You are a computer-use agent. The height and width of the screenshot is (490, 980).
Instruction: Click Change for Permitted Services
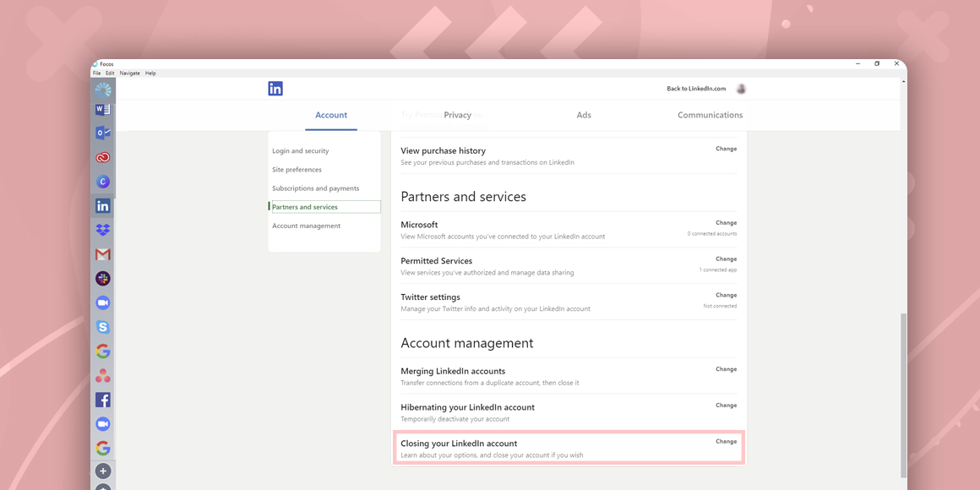[727, 259]
